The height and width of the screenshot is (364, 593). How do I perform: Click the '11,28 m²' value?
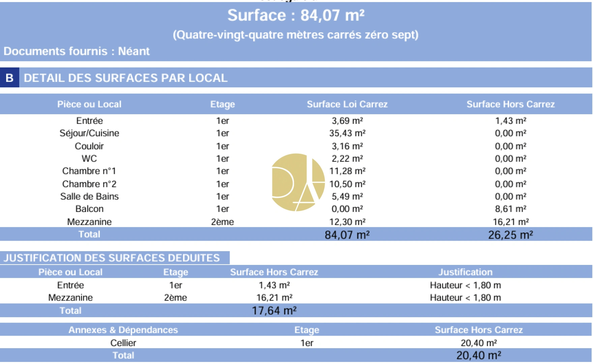[x=347, y=171]
